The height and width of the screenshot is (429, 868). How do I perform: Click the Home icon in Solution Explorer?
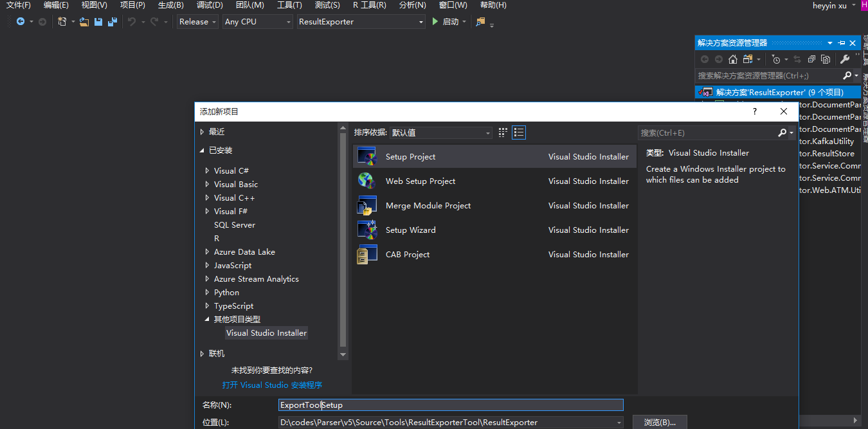click(x=733, y=59)
